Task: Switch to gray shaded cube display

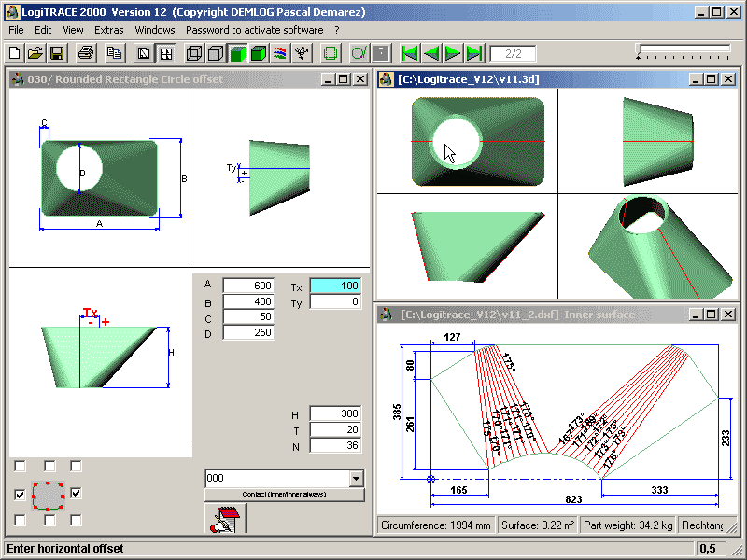Action: pyautogui.click(x=216, y=53)
